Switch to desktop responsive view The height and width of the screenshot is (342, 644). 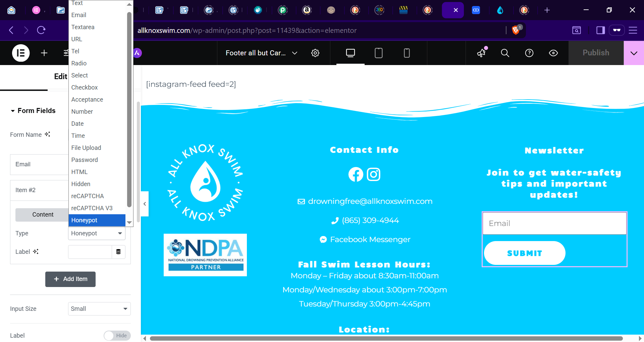351,53
